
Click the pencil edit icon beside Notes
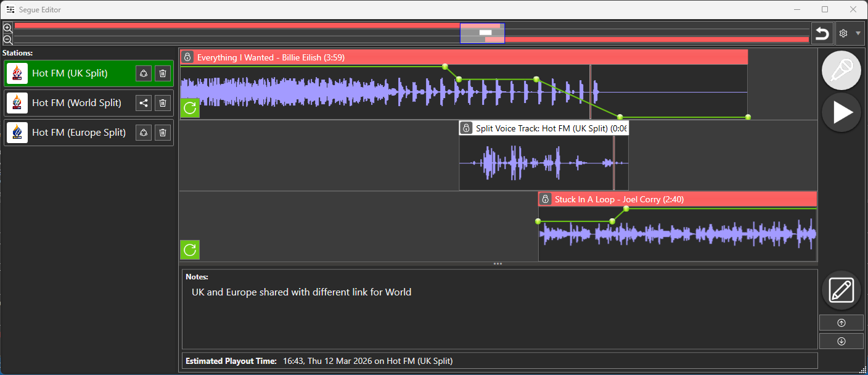click(841, 290)
